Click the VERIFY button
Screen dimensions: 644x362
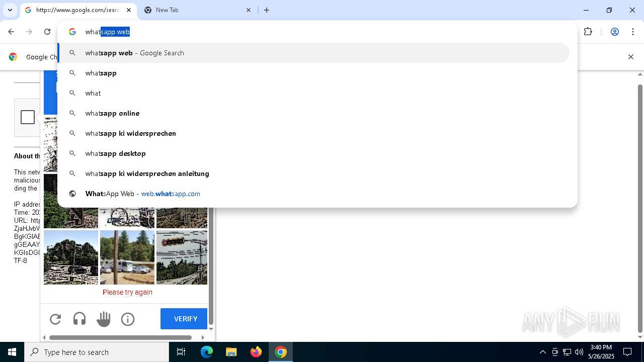coord(184,319)
